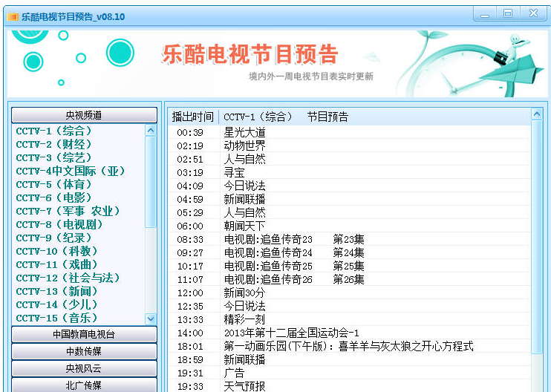Click the program list scrollbar thumb

[x=537, y=237]
